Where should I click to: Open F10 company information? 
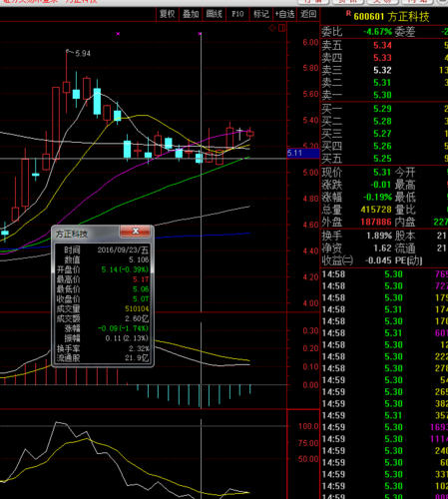237,14
